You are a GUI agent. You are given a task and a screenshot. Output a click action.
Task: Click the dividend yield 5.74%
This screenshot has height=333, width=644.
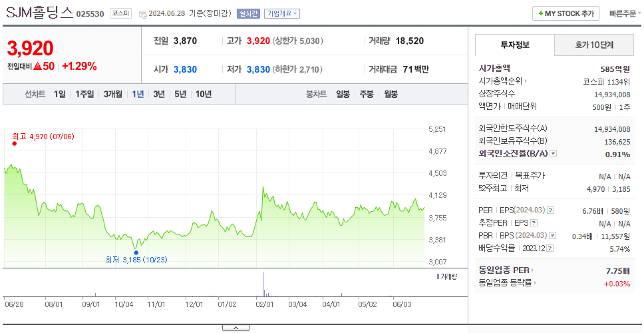coord(620,248)
